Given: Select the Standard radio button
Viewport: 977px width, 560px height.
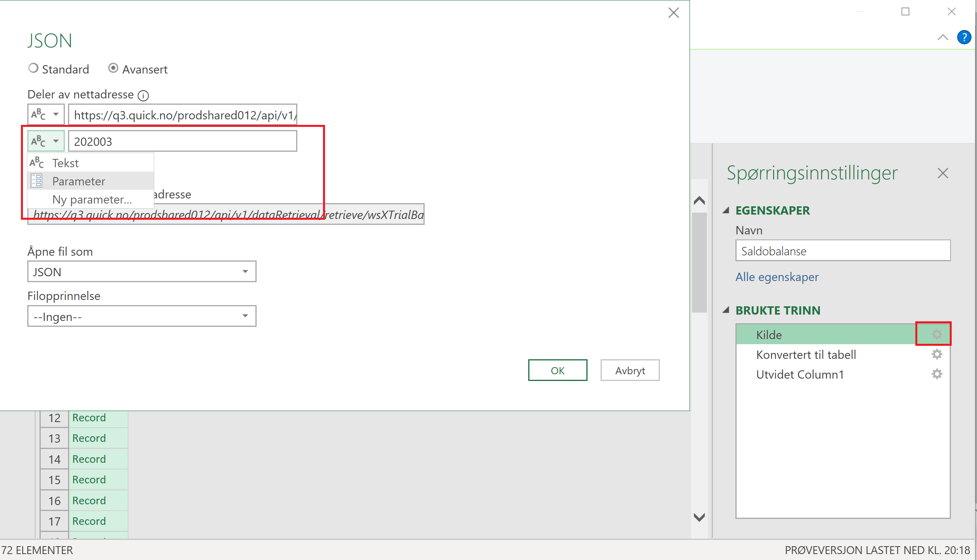Looking at the screenshot, I should tap(34, 68).
